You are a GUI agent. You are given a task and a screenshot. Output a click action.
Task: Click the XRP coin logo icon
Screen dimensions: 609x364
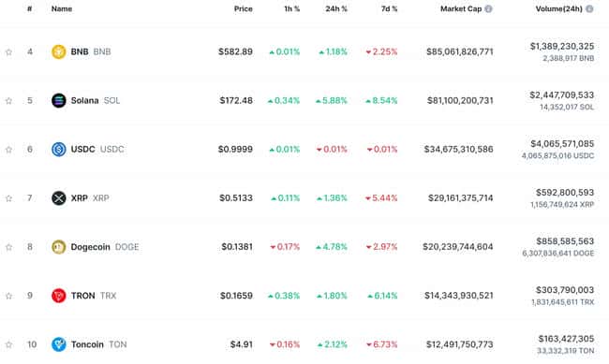[x=59, y=198]
